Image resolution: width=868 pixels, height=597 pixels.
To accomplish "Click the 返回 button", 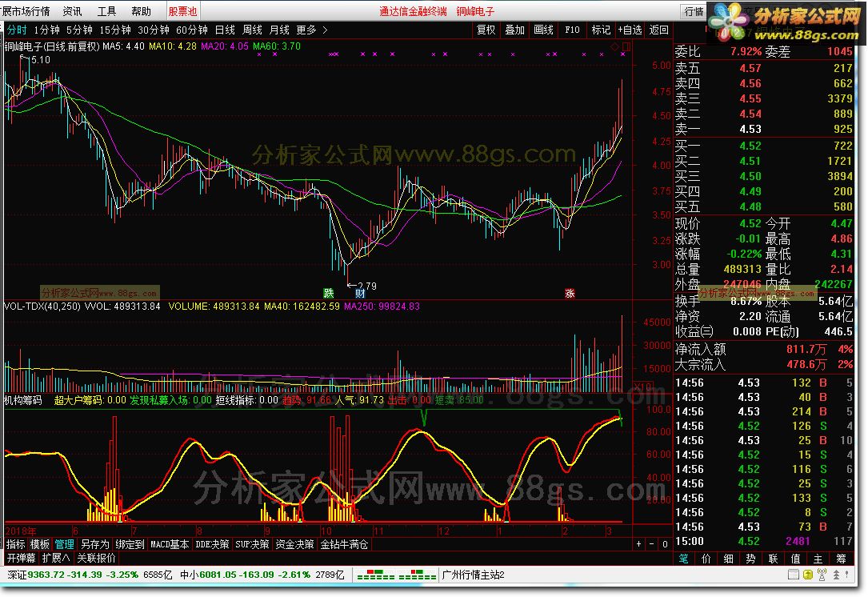I will click(x=658, y=30).
